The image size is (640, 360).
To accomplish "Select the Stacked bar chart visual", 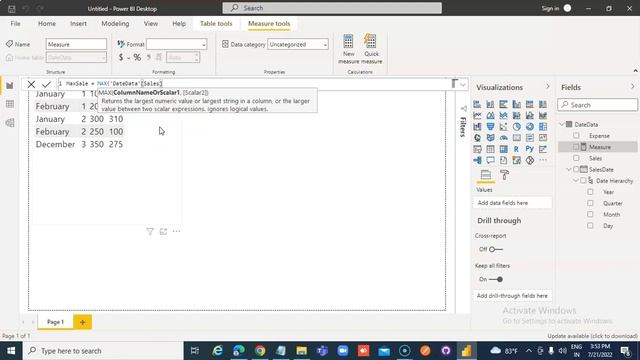I will [x=477, y=104].
